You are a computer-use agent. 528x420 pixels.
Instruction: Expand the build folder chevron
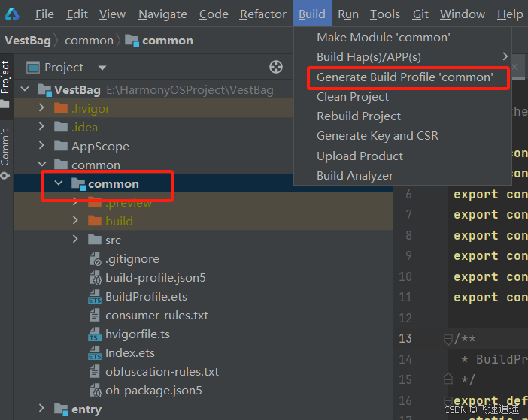(75, 220)
